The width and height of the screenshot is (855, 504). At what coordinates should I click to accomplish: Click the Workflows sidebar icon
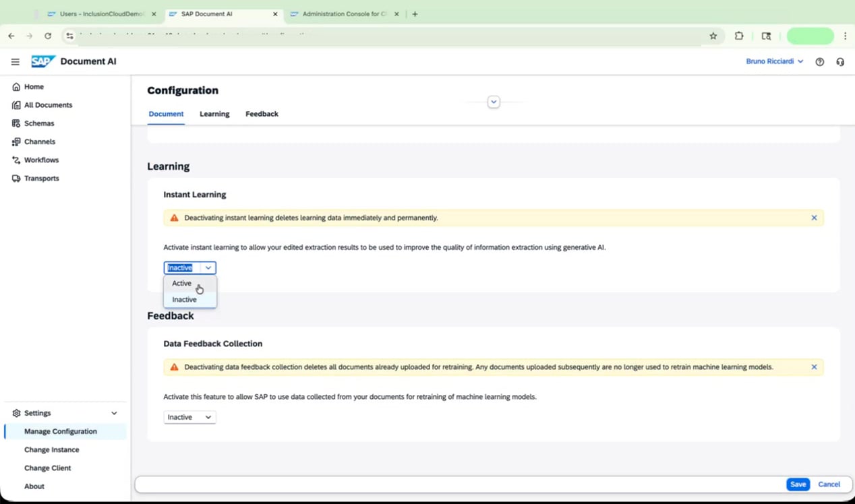(16, 160)
